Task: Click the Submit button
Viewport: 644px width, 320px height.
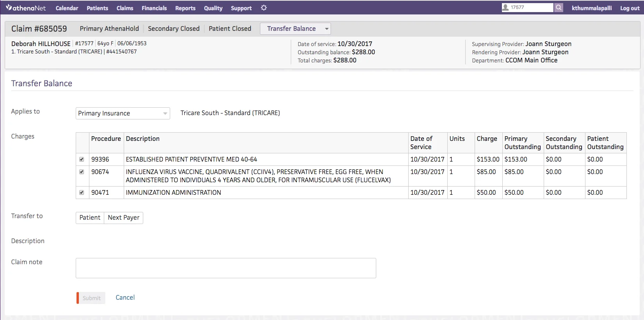Action: pos(91,298)
